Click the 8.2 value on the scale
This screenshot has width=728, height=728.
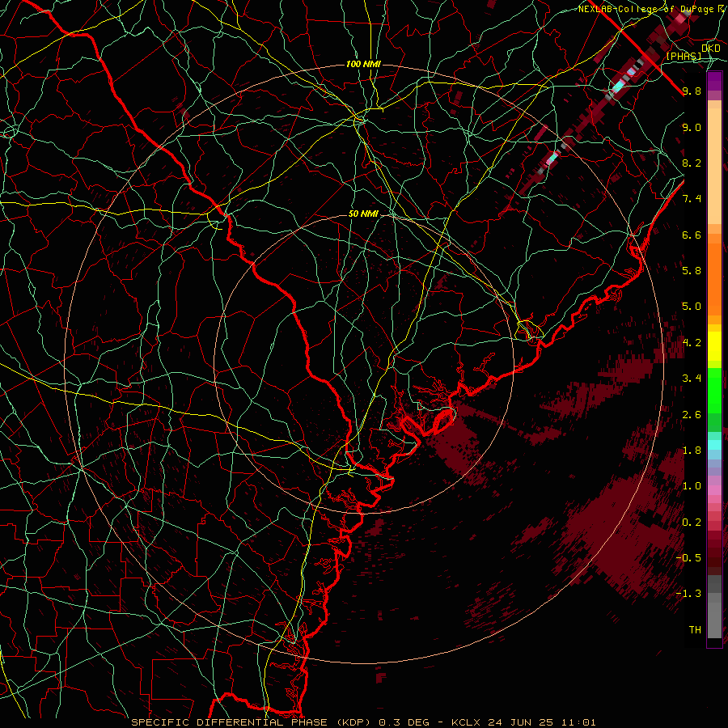[692, 163]
